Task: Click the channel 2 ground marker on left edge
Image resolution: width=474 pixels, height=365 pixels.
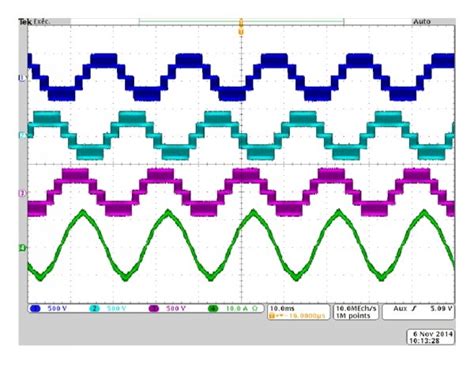Action: [23, 135]
